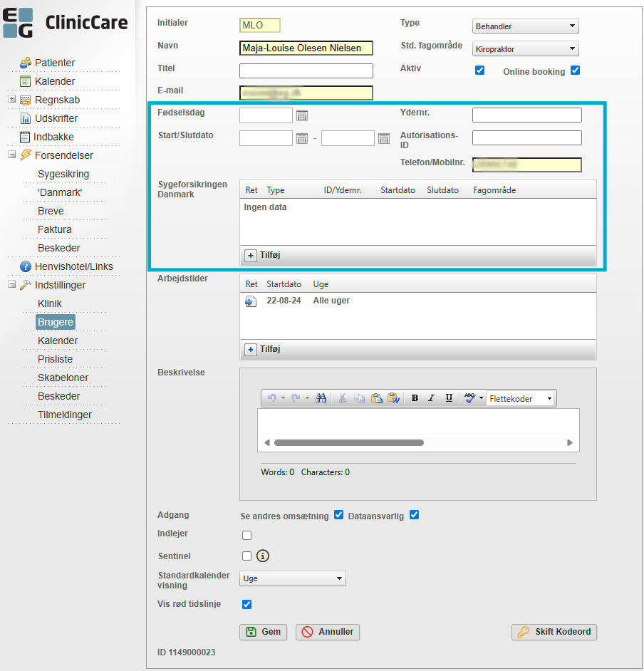Open the Type dropdown showing Behandler
This screenshot has height=671, width=644.
(x=526, y=26)
